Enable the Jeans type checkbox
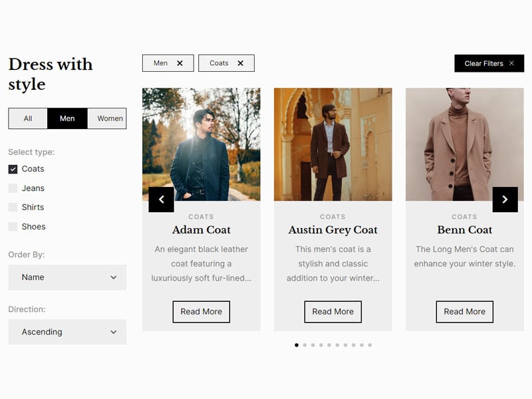Image resolution: width=532 pixels, height=399 pixels. coord(13,188)
